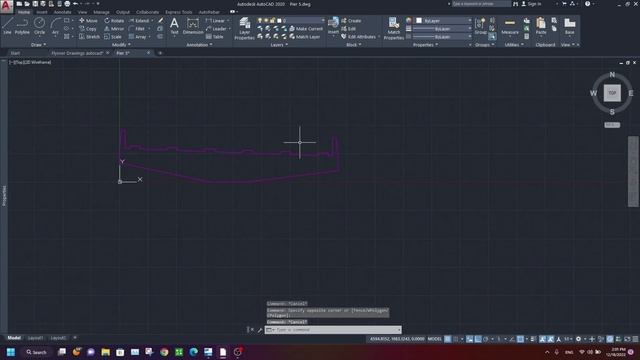Toggle MODEL space button in status bar

[x=435, y=339]
